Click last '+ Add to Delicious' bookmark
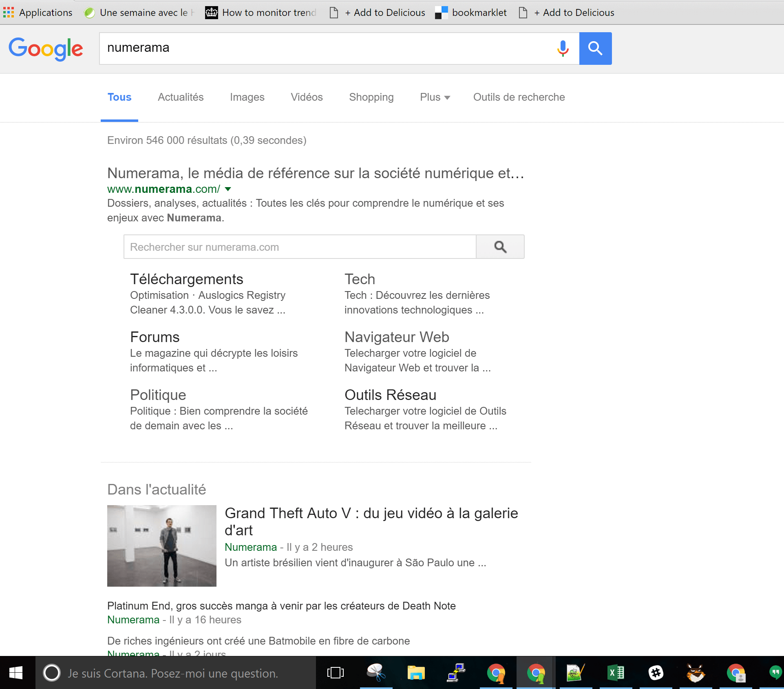Image resolution: width=784 pixels, height=689 pixels. pos(567,13)
